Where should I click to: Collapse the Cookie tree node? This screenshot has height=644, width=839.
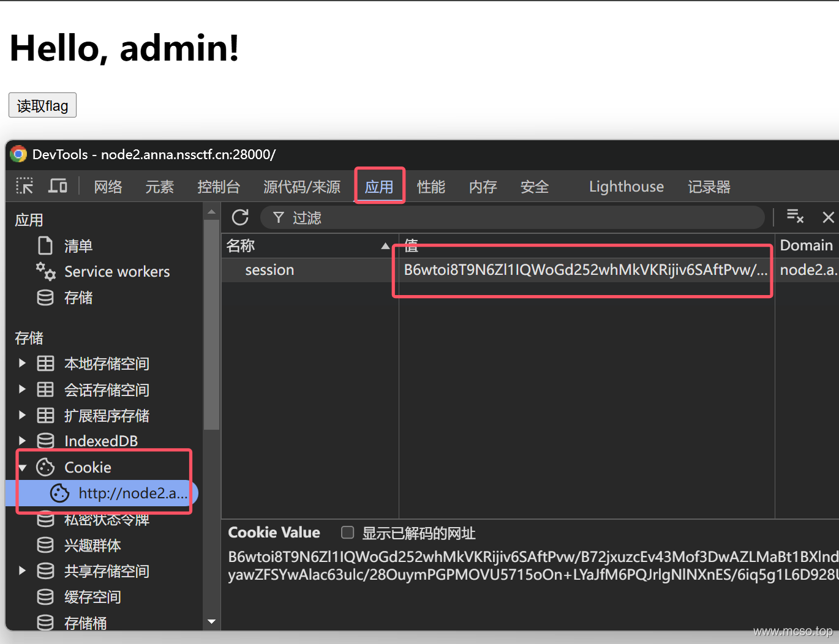tap(23, 468)
